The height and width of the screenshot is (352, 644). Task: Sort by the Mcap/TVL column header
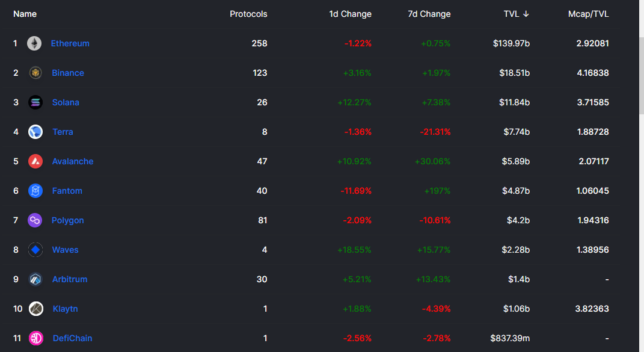[x=588, y=14]
